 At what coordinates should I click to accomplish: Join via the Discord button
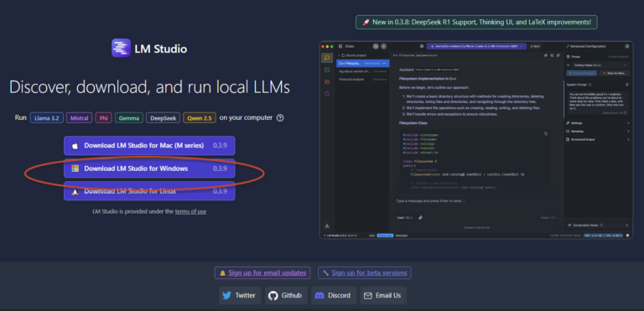point(334,295)
